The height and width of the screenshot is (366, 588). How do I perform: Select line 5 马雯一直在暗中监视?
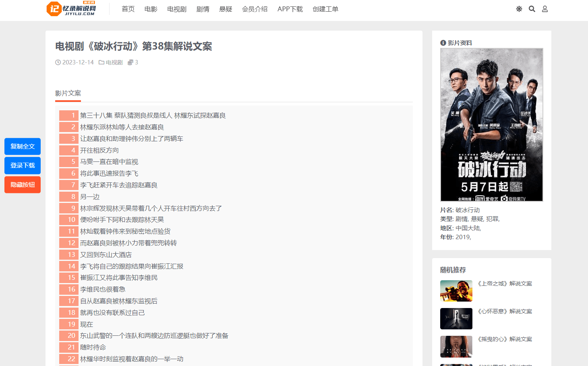click(109, 162)
